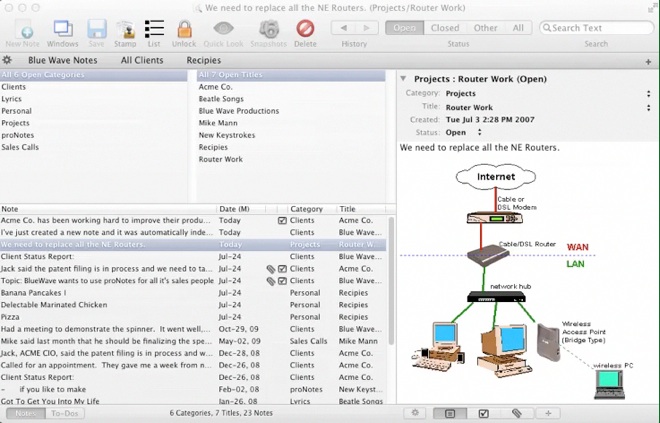This screenshot has height=423, width=660.
Task: Switch to the Notes tab
Action: 26,413
